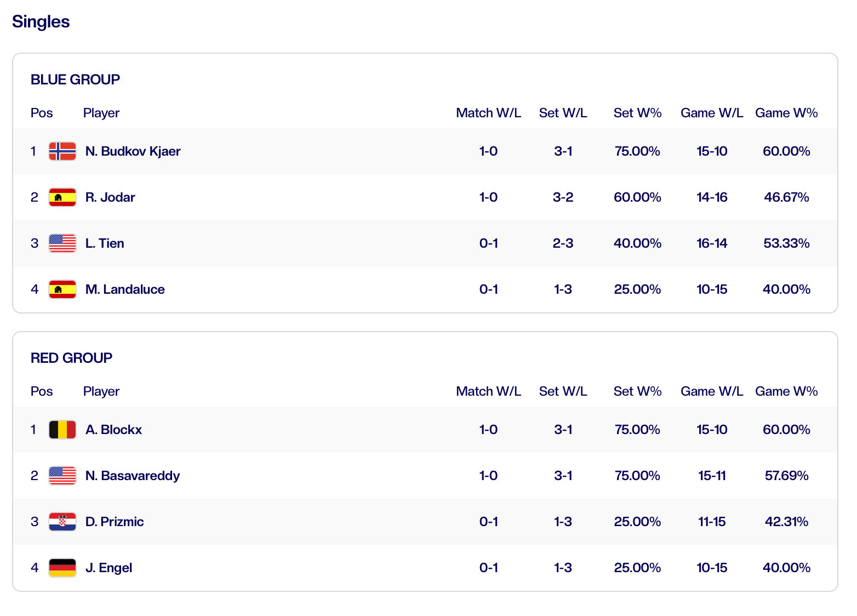Viewport: 857px width, 616px height.
Task: Click Germany flag next to J. Engel
Action: tap(62, 568)
